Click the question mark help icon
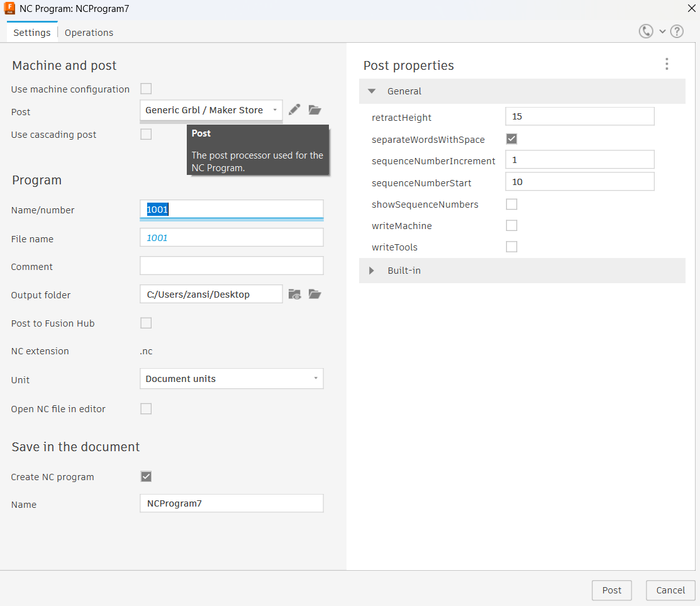700x606 pixels. 677,31
